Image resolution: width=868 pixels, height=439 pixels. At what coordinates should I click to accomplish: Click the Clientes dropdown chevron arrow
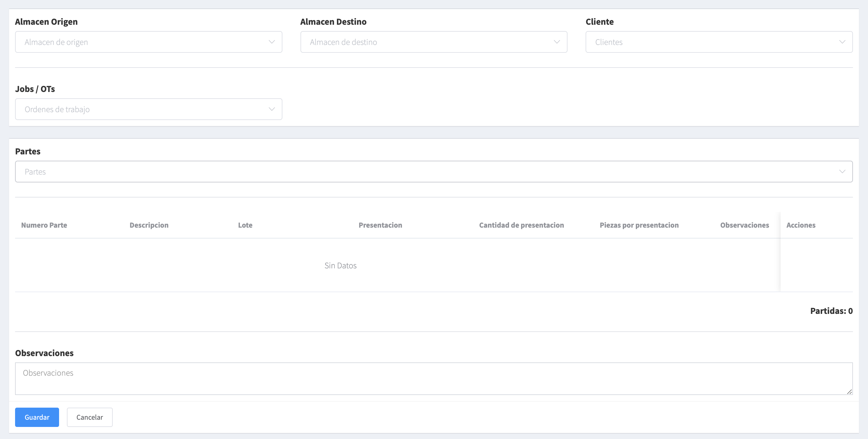(x=842, y=42)
